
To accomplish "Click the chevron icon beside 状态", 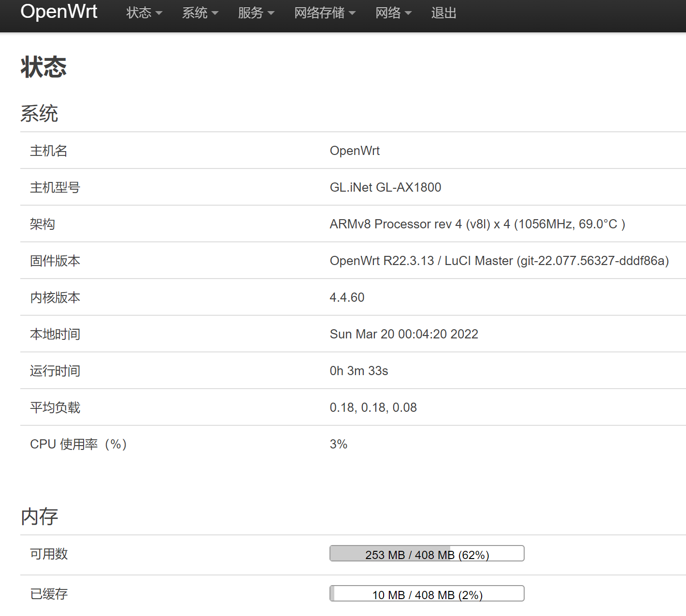I will [159, 14].
